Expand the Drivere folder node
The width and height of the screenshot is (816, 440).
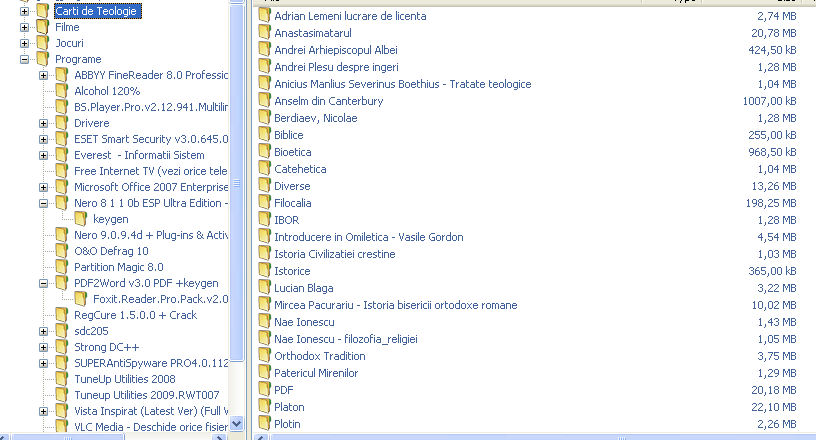point(44,123)
